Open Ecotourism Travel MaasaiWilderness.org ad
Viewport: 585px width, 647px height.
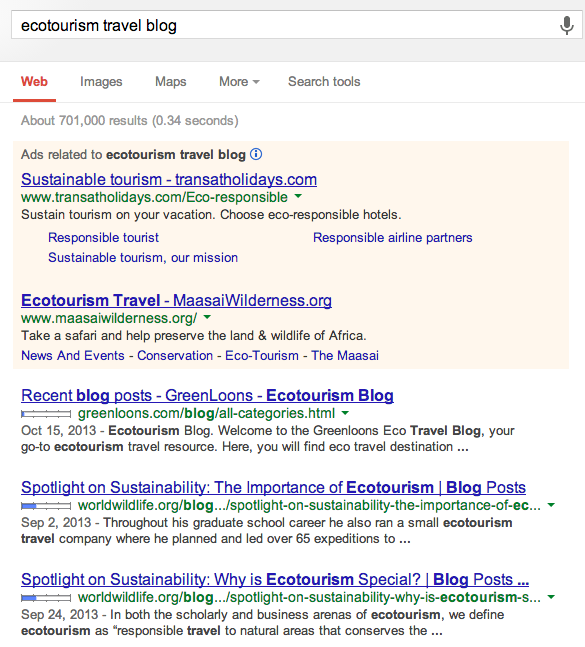pyautogui.click(x=177, y=300)
